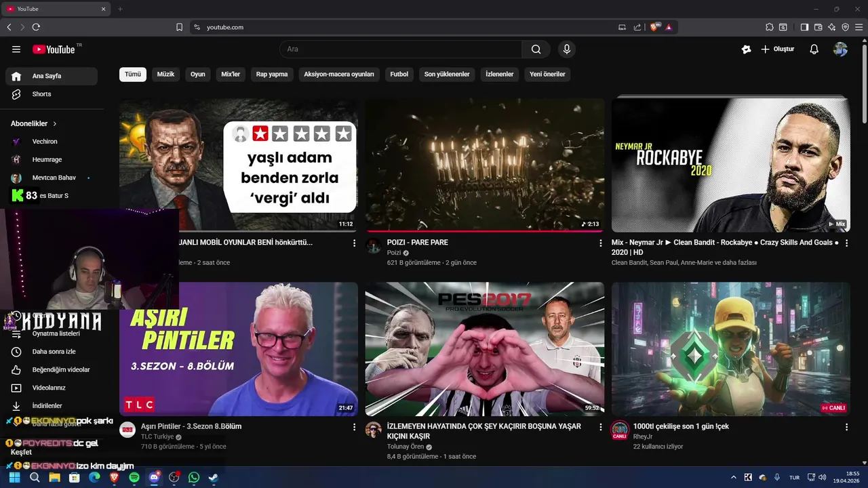Show hidden system tray icons

coord(734,478)
